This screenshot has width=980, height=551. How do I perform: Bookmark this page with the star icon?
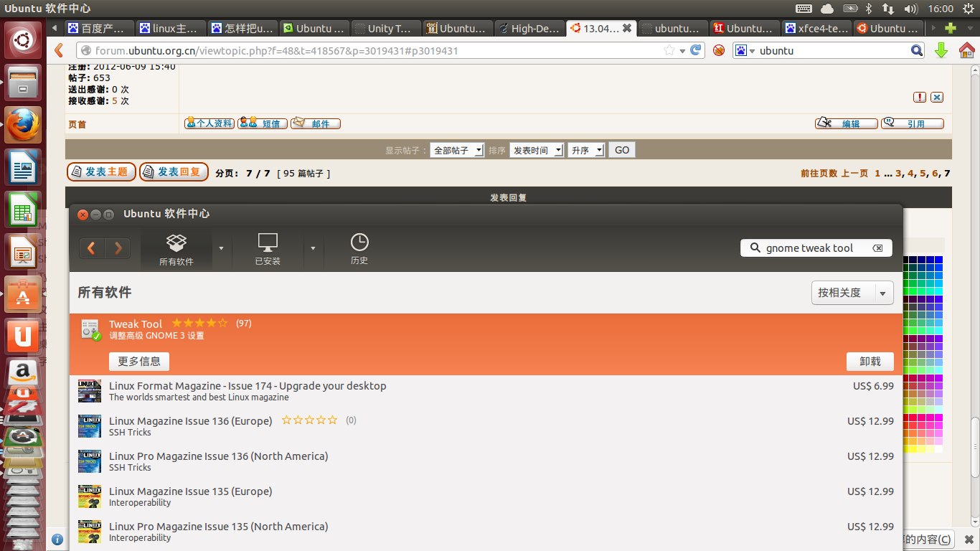click(669, 50)
